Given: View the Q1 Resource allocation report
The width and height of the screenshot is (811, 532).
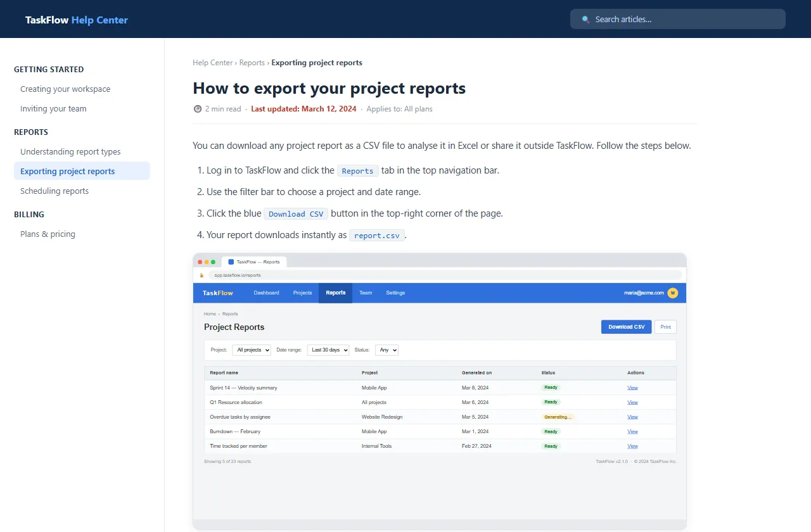Looking at the screenshot, I should 632,402.
